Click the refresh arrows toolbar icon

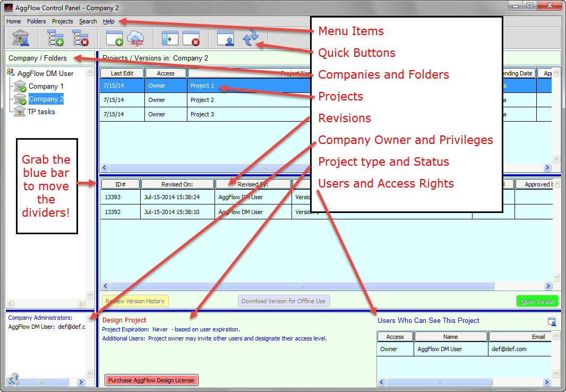coord(251,39)
